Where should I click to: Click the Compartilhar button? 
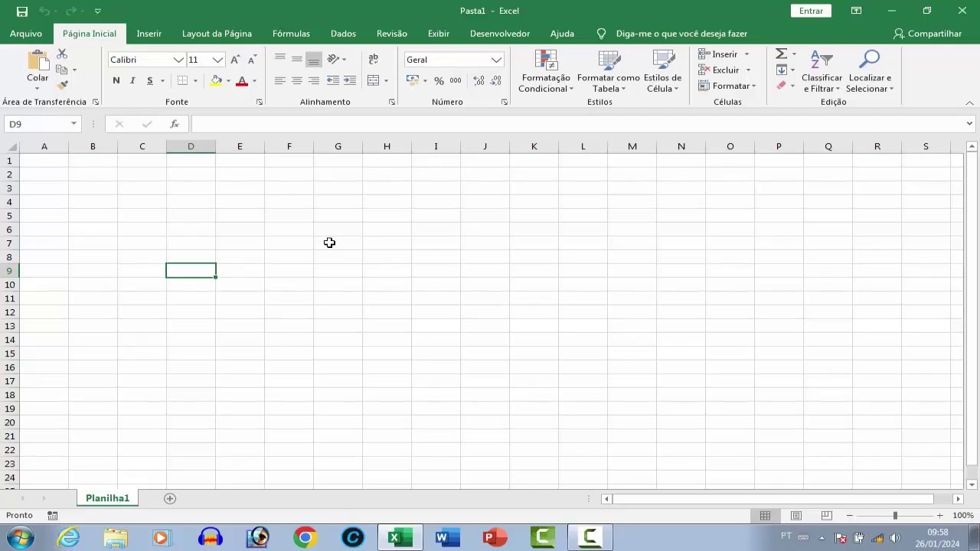[927, 34]
